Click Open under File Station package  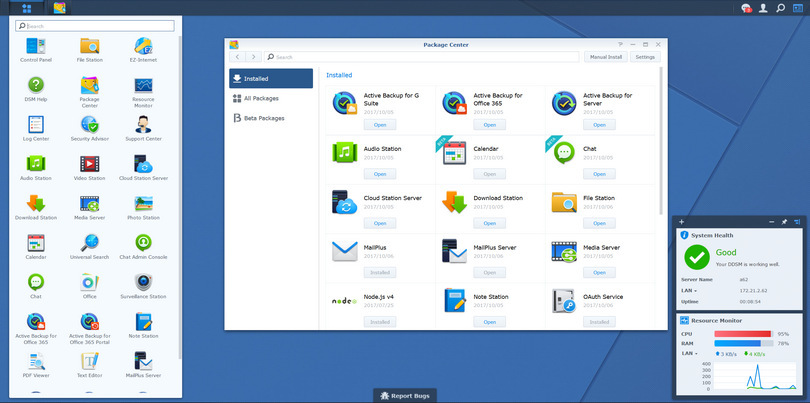pos(599,223)
